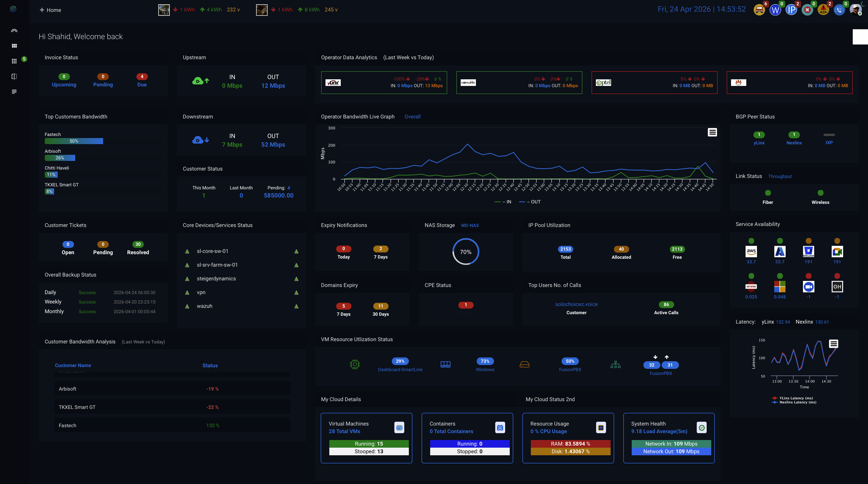Open the blue W notification icon
Image resolution: width=868 pixels, height=484 pixels.
(775, 10)
